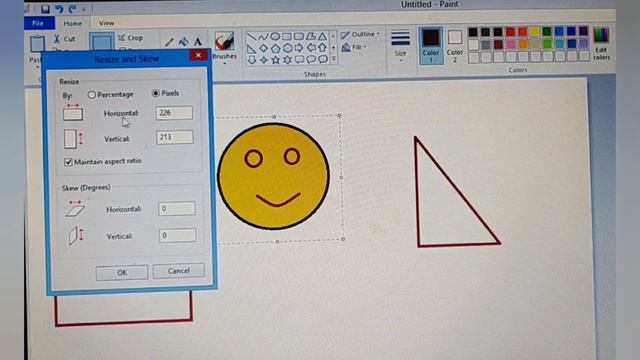The width and height of the screenshot is (640, 360).
Task: Select the Percentage radio button
Action: click(x=91, y=95)
